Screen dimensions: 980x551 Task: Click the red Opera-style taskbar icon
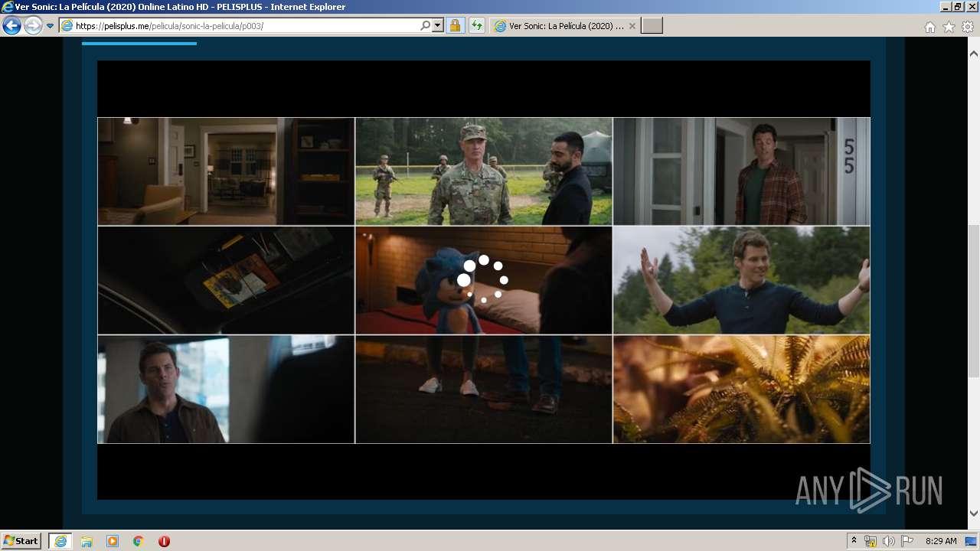coord(164,541)
